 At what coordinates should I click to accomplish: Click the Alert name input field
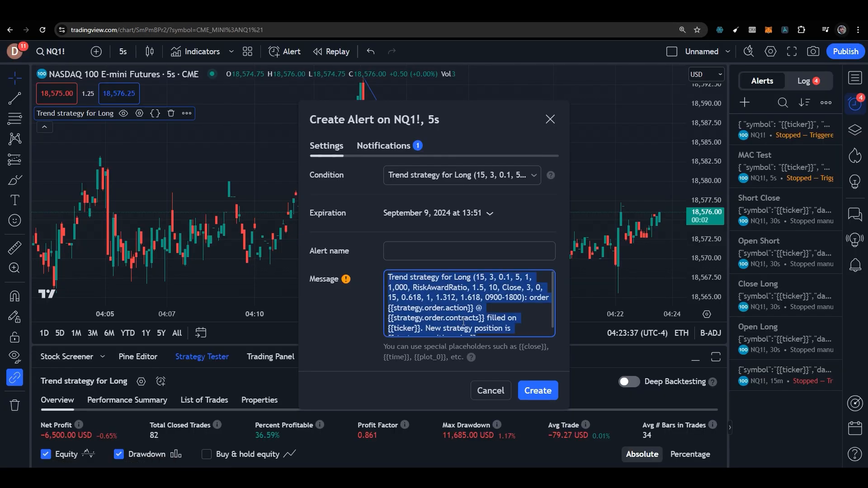coord(468,250)
